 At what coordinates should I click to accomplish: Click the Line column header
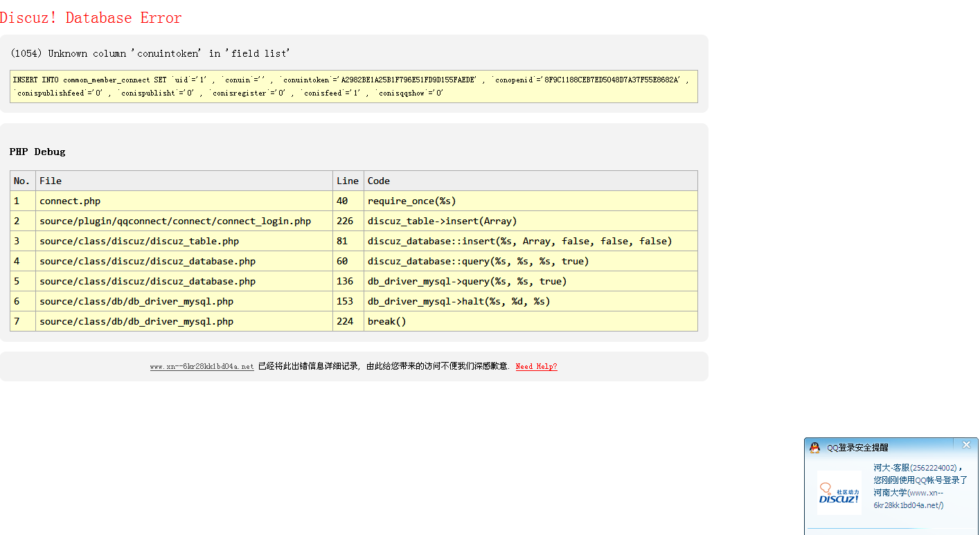[x=348, y=181]
